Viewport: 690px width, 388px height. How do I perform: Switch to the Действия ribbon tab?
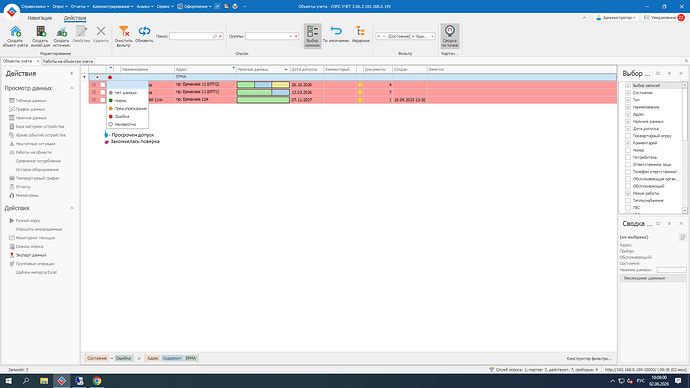click(75, 18)
